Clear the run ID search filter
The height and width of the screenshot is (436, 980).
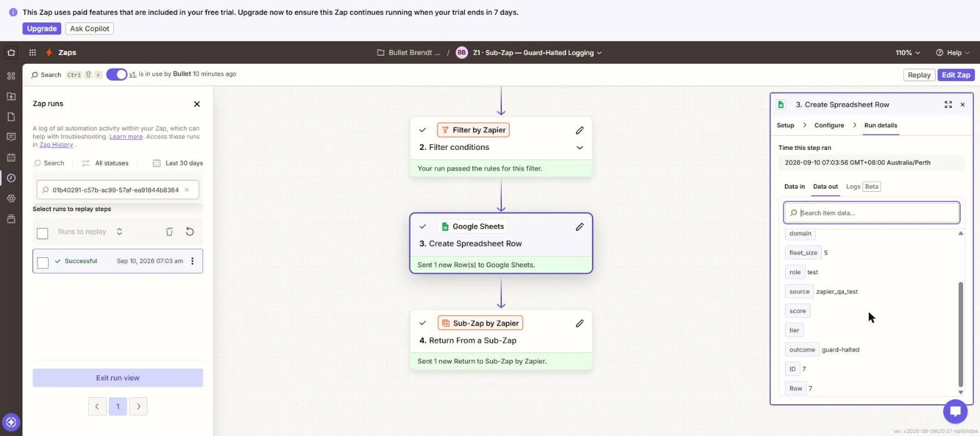point(186,190)
